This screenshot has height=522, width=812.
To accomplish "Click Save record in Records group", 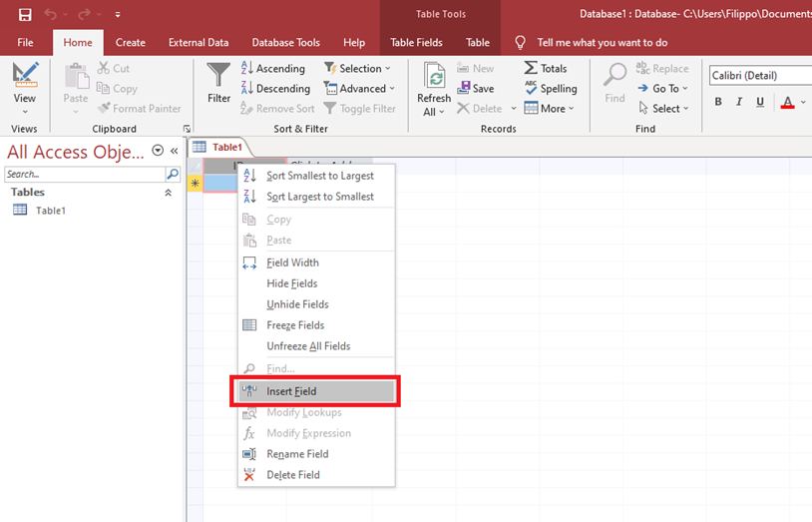I will (x=476, y=89).
